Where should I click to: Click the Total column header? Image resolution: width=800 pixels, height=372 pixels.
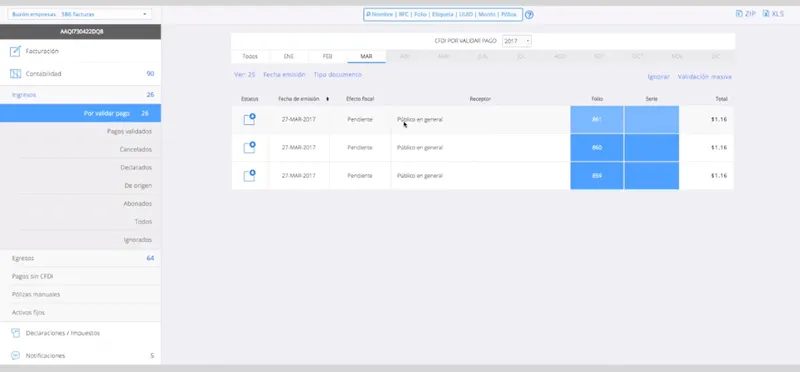[x=721, y=99]
